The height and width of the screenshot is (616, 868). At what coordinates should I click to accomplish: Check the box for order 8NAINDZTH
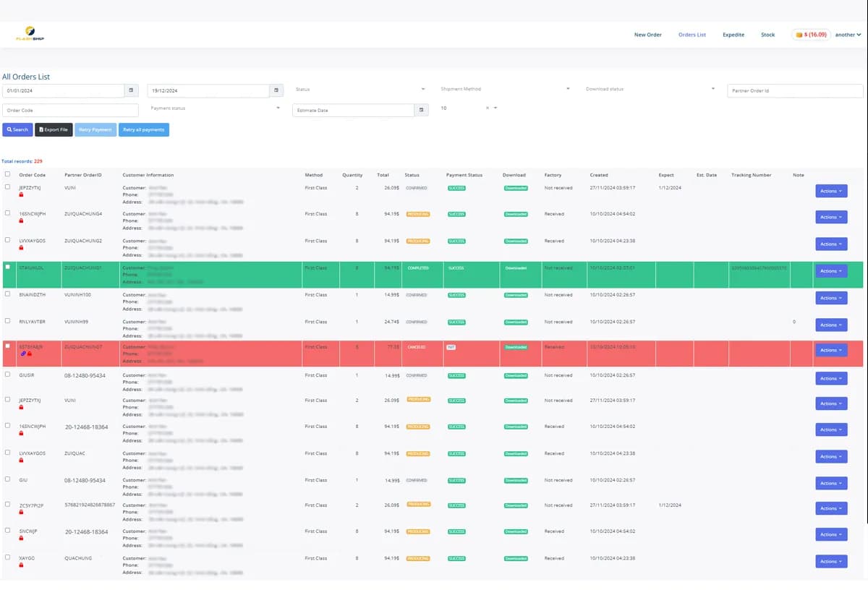(x=7, y=294)
